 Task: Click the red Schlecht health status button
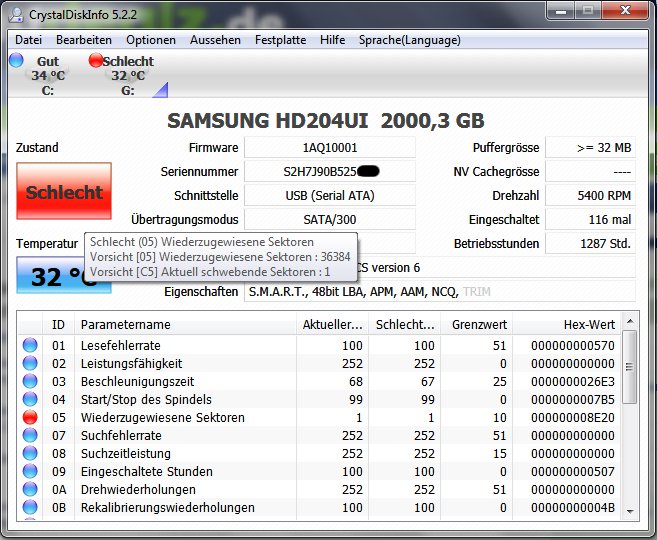coord(64,191)
